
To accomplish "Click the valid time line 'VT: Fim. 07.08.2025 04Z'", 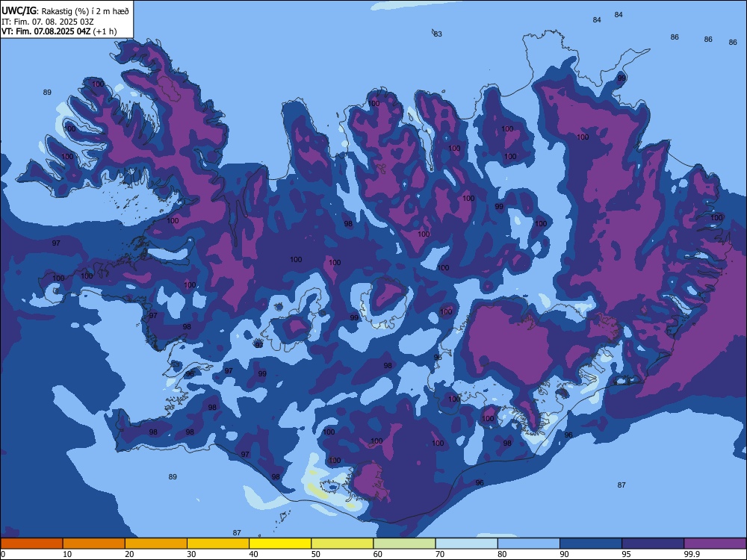I will click(46, 31).
